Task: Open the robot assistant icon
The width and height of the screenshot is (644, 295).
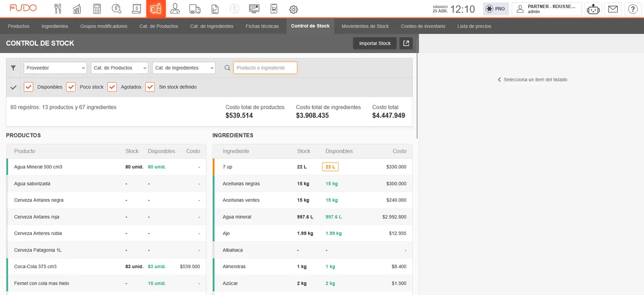Action: pos(593,9)
